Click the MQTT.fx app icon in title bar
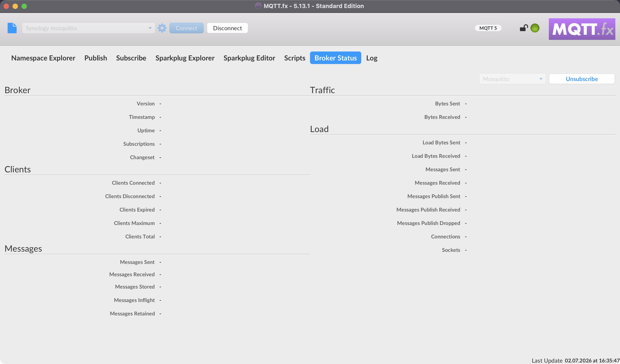Image resolution: width=620 pixels, height=364 pixels. point(258,6)
